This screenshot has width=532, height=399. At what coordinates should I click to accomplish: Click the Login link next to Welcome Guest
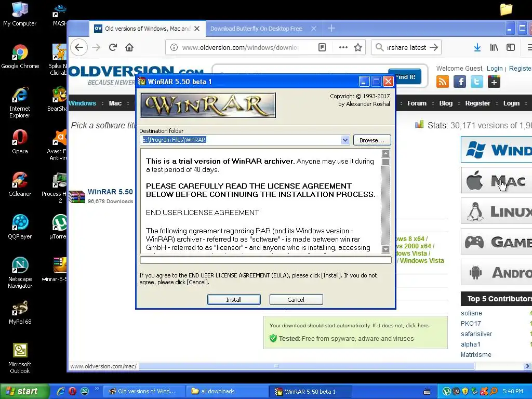(495, 68)
